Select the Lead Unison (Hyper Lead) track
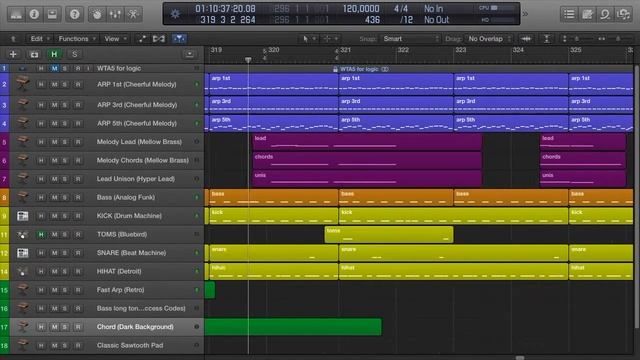 (x=136, y=179)
